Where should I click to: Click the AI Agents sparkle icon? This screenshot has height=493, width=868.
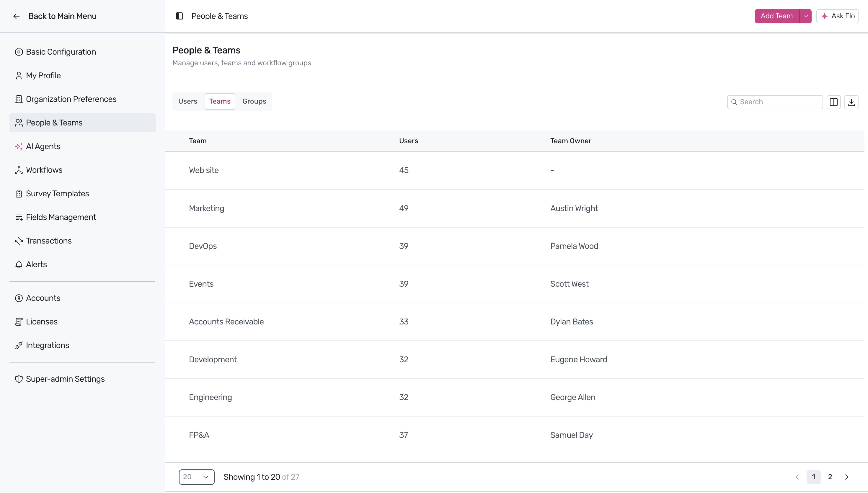(x=19, y=146)
